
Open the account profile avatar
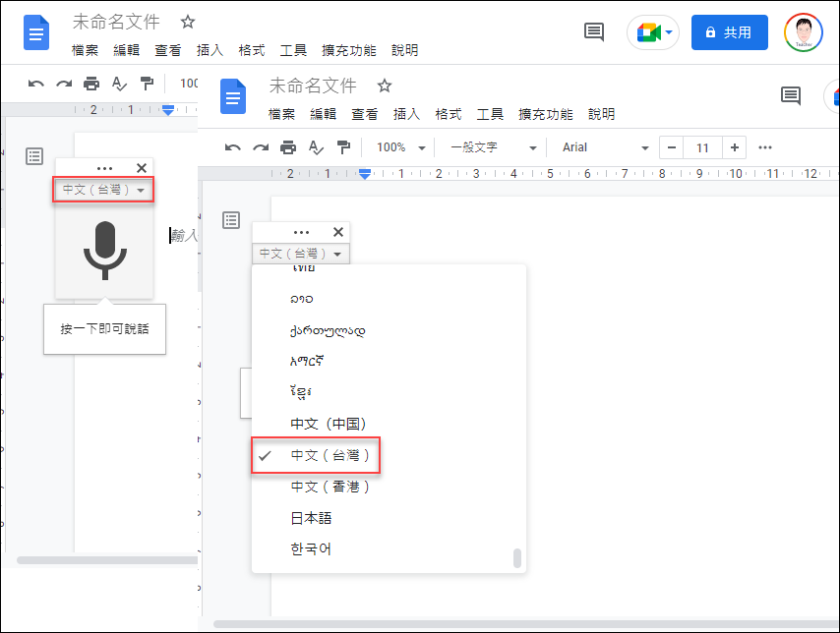pyautogui.click(x=803, y=32)
